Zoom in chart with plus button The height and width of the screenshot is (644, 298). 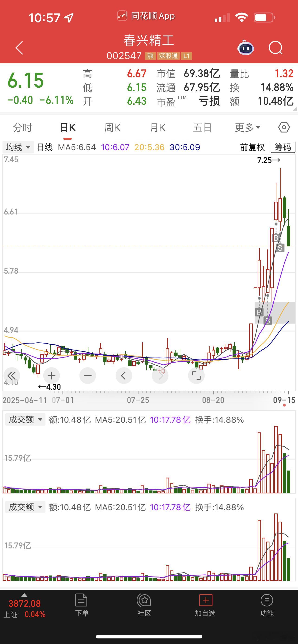51,376
